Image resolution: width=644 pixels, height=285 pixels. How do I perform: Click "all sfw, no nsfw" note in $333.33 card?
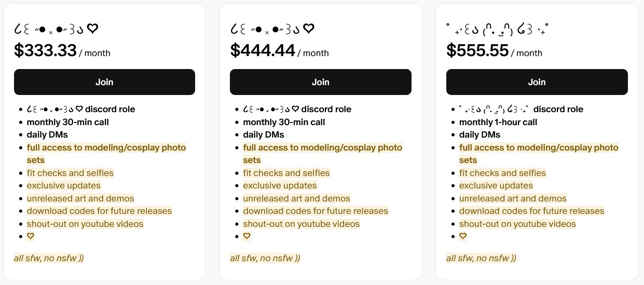point(49,258)
